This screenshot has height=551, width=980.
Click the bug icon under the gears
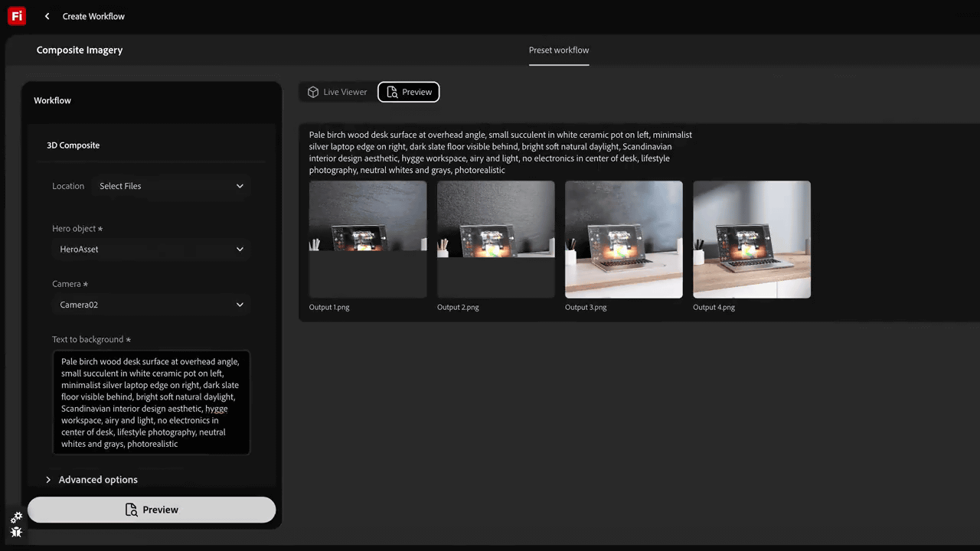click(x=16, y=532)
